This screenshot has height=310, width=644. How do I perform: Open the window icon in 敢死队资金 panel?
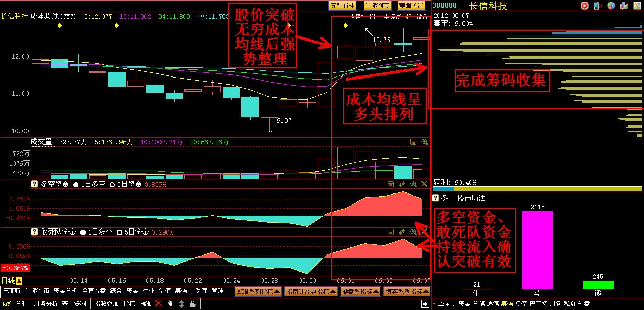point(391,232)
